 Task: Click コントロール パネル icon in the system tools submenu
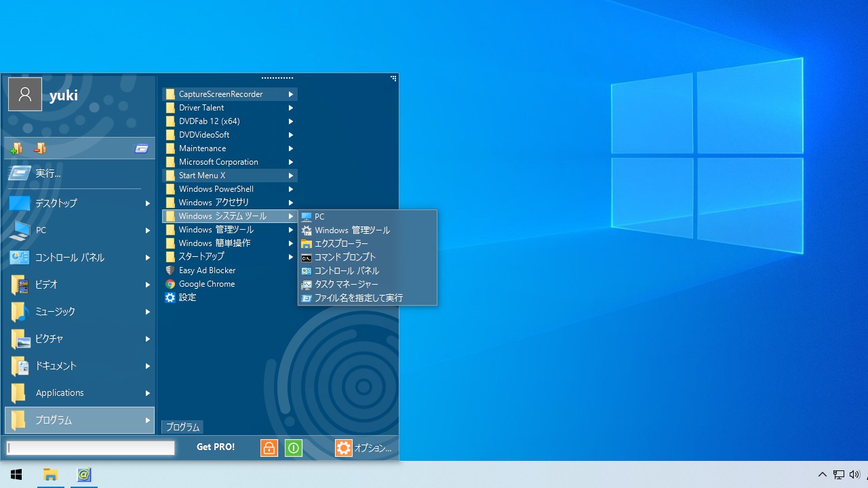click(307, 271)
